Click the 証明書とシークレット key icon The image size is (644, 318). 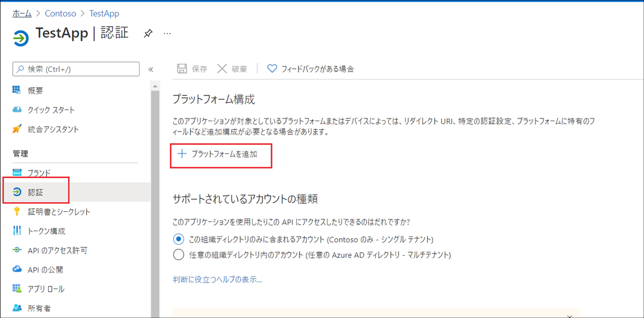point(17,211)
